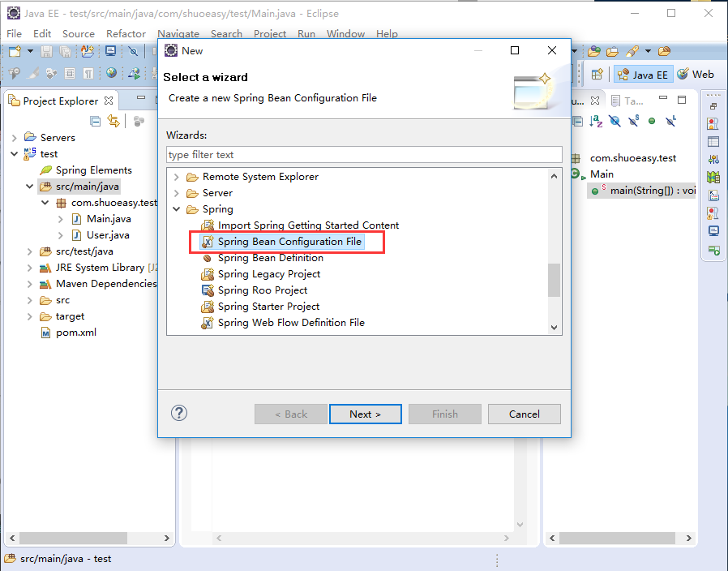The image size is (728, 571).
Task: Close the Project Explorer tab
Action: [109, 101]
